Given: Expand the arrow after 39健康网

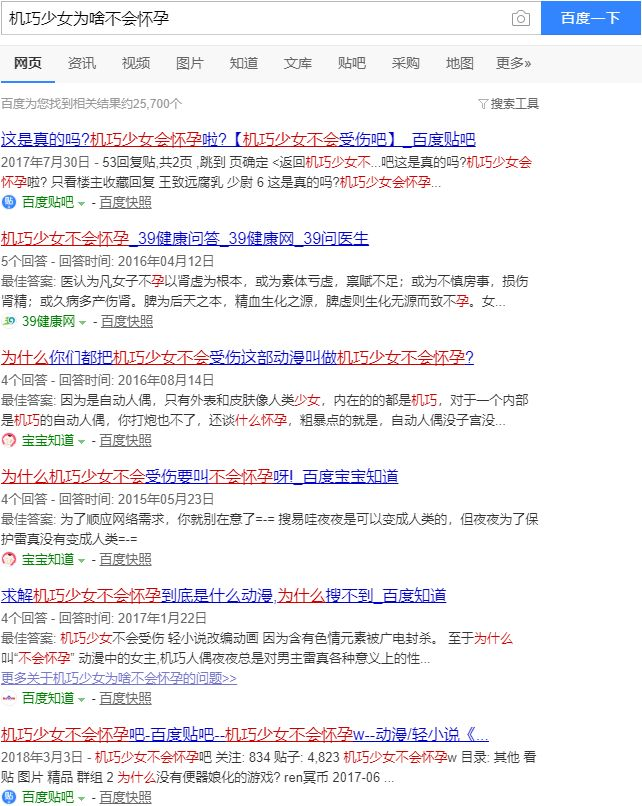Looking at the screenshot, I should pos(82,323).
